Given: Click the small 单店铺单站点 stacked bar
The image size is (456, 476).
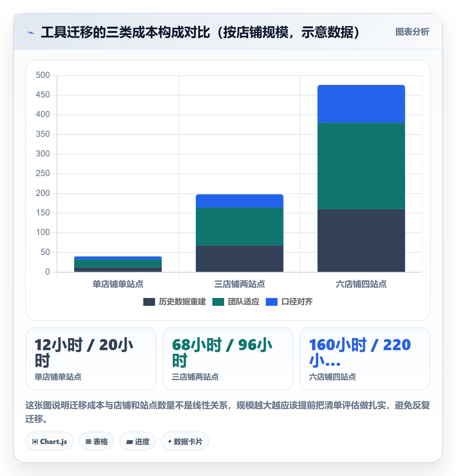Looking at the screenshot, I should 118,264.
